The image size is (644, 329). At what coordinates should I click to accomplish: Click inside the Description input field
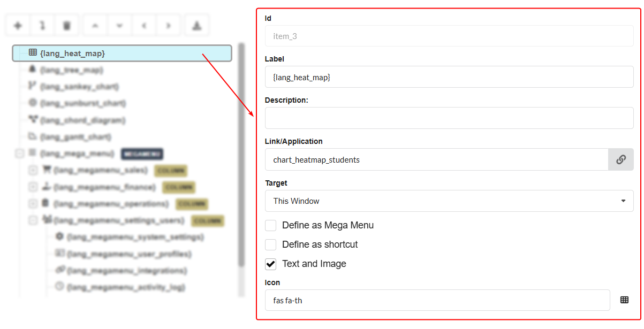[x=449, y=117]
